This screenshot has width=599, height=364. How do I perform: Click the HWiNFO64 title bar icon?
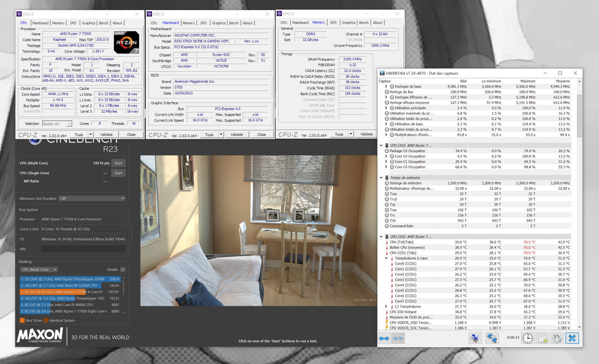[382, 73]
